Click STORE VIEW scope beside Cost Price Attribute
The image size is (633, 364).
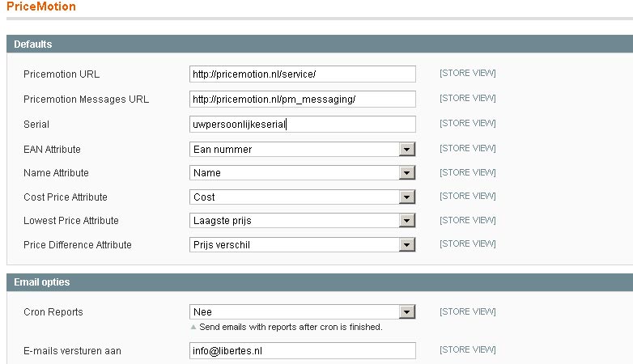pos(468,196)
